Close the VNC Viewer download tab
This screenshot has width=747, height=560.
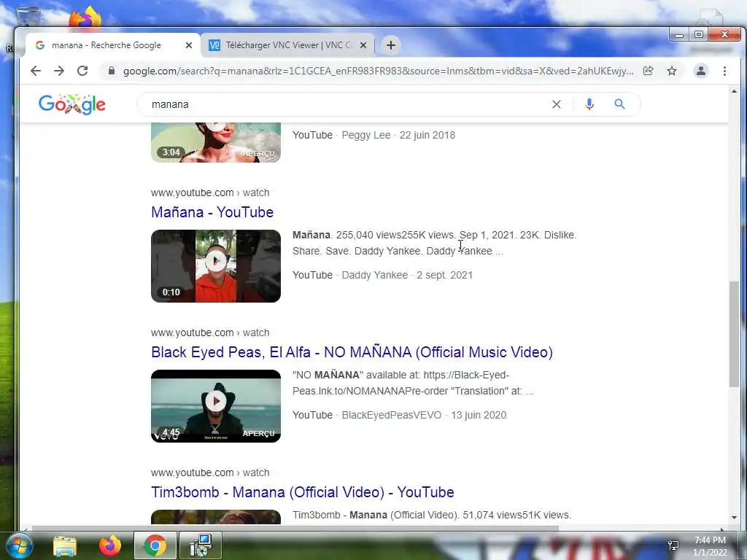click(363, 45)
